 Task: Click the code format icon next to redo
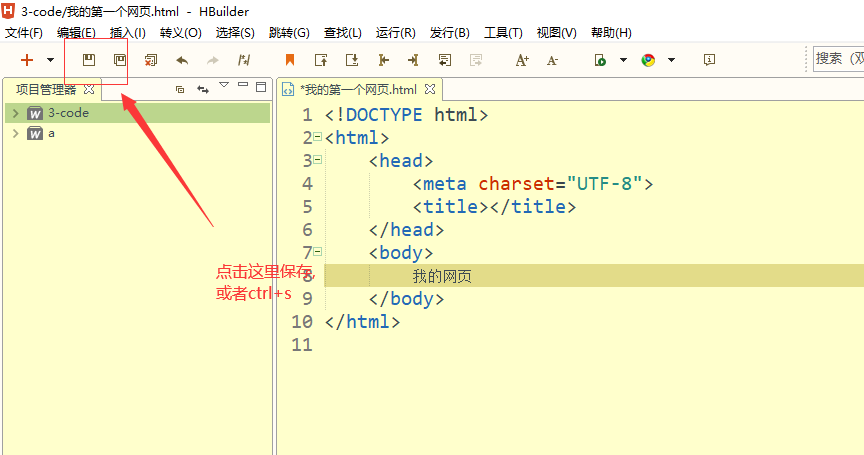click(x=244, y=60)
